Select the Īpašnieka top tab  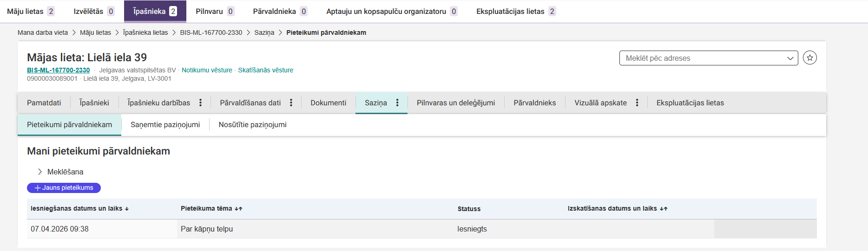coord(155,11)
